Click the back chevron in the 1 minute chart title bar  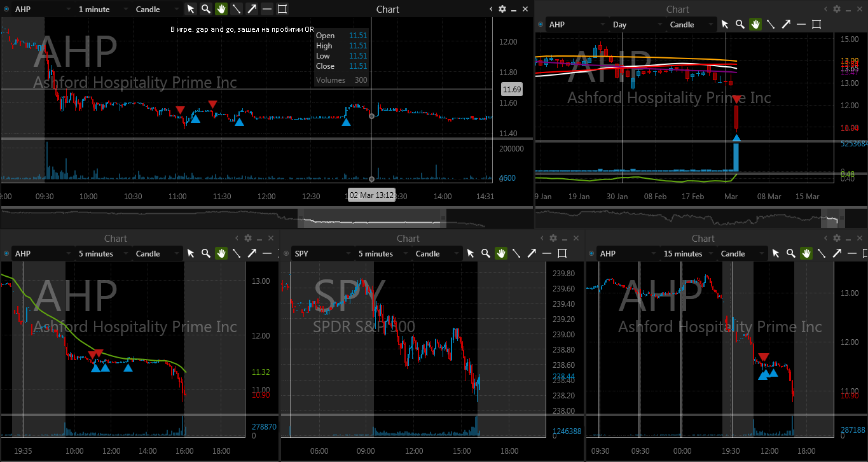coord(491,9)
